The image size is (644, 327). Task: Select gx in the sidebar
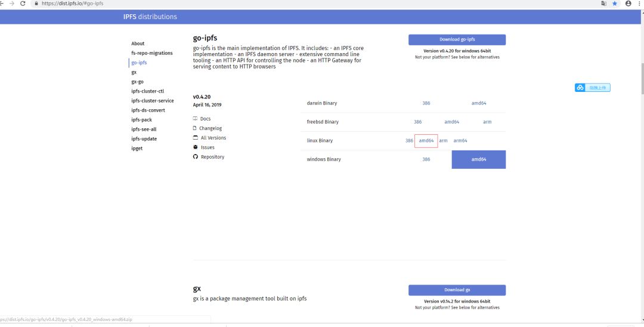pos(134,72)
